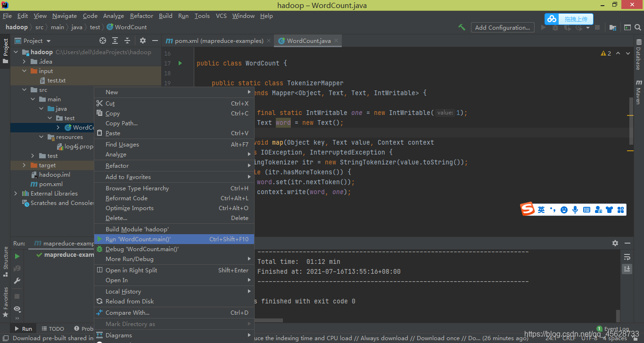The height and width of the screenshot is (343, 644).
Task: Click the microphone icon on Sogou IME bar
Action: pyautogui.click(x=575, y=210)
